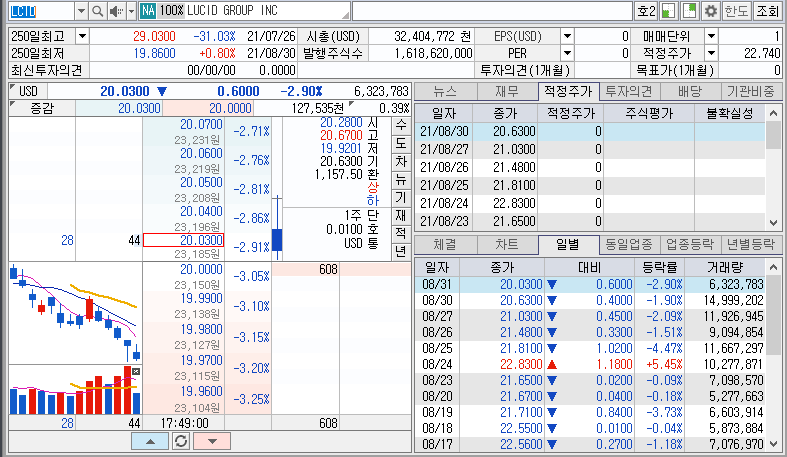Open the dropdown arrow next to the speaker icon
787x457 pixels.
tap(131, 11)
